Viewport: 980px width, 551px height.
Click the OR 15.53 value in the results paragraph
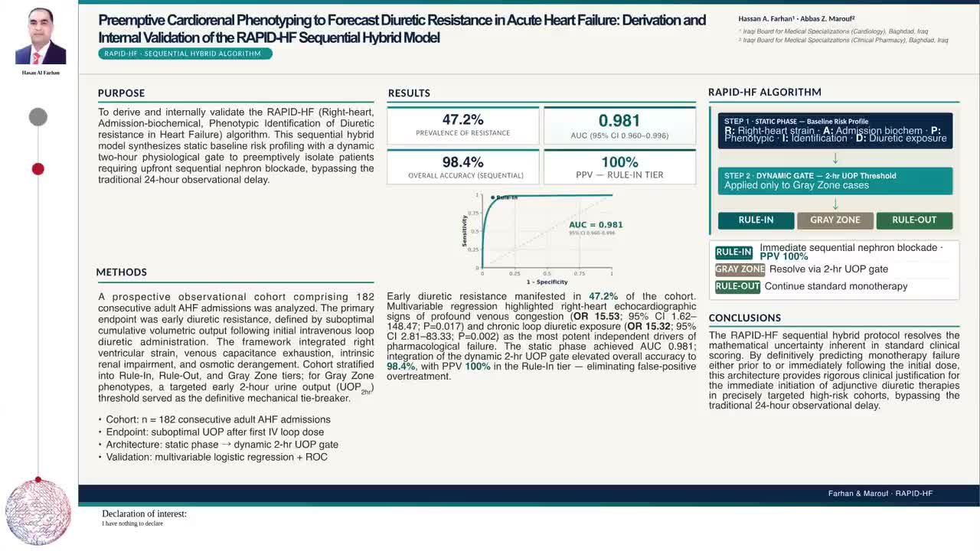[596, 316]
